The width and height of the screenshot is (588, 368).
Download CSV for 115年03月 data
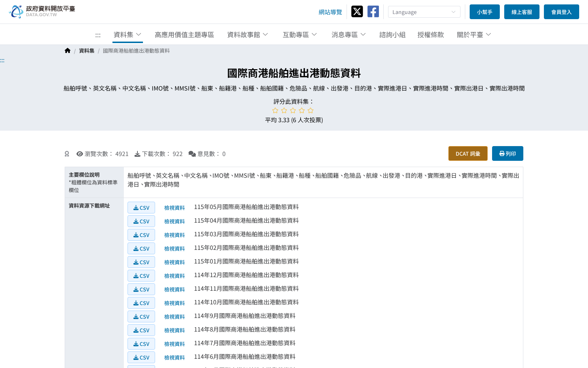click(x=141, y=235)
